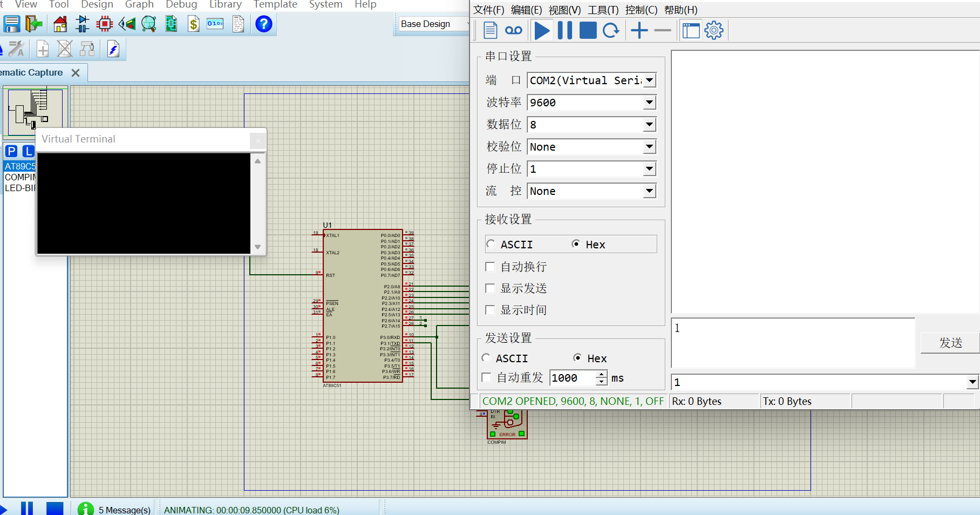
Task: Open serial tool settings gear icon
Action: click(714, 30)
